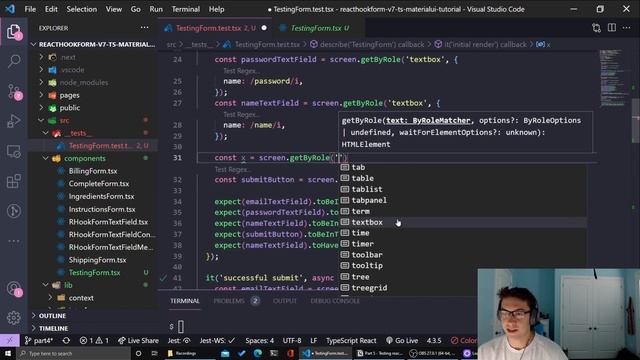Open BillingForm.tsx in explorer
Image resolution: width=640 pixels, height=360 pixels.
[x=92, y=171]
